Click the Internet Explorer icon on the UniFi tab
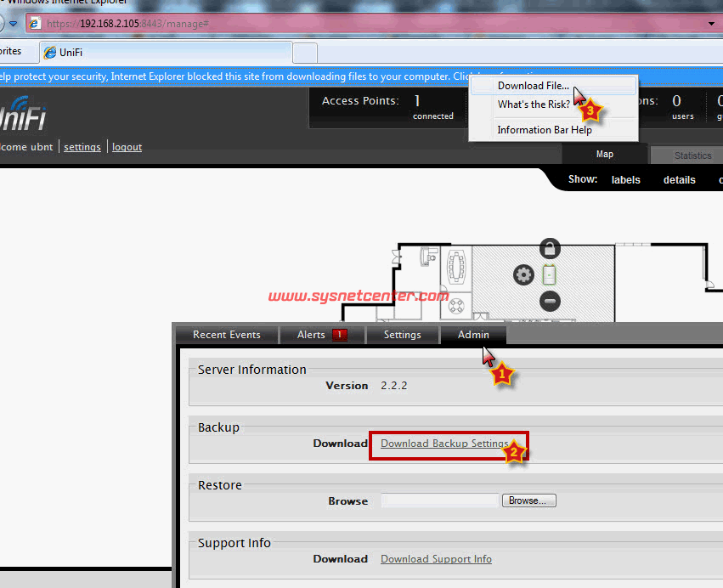 coord(49,53)
